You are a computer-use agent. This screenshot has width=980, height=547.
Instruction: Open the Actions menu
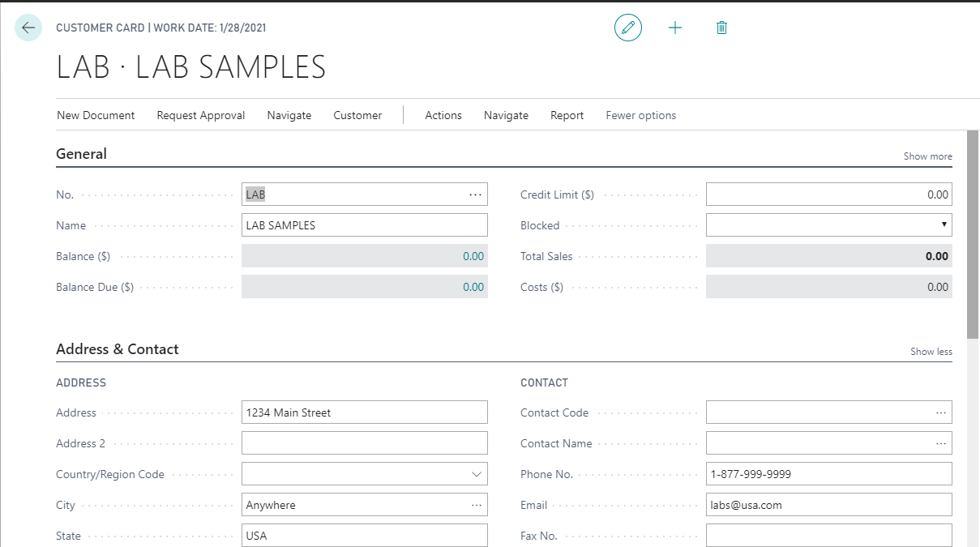pyautogui.click(x=443, y=115)
